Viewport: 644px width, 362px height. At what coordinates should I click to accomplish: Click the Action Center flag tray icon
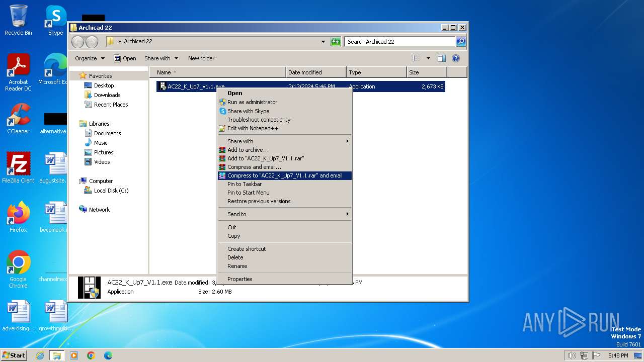[596, 355]
